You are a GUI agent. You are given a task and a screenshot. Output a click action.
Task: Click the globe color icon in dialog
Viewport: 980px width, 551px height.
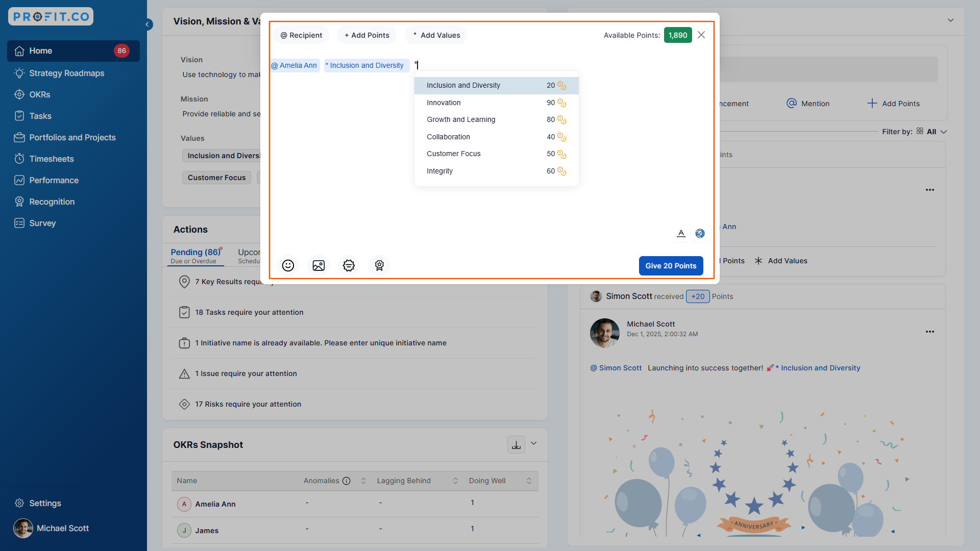tap(700, 233)
